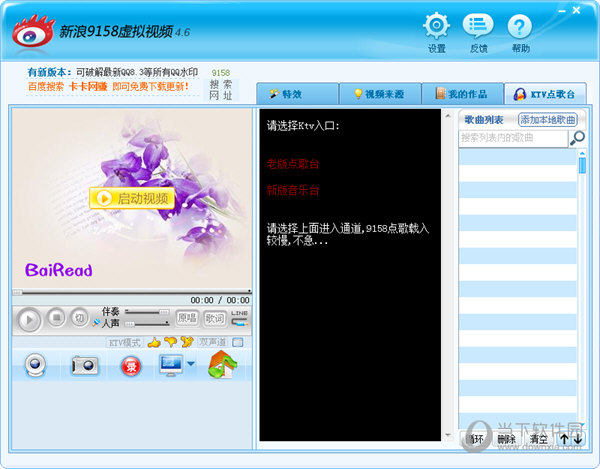Click the song list scrollbar thumb

click(582, 166)
